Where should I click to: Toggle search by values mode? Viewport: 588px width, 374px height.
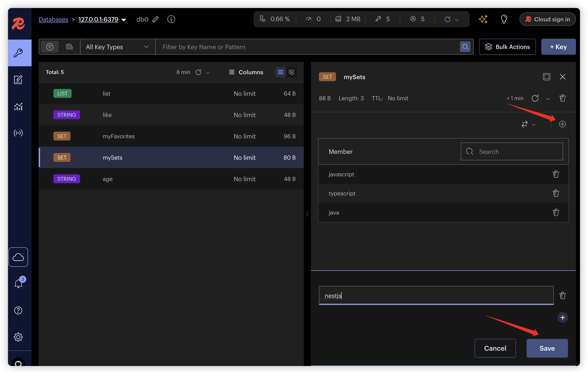tap(69, 47)
